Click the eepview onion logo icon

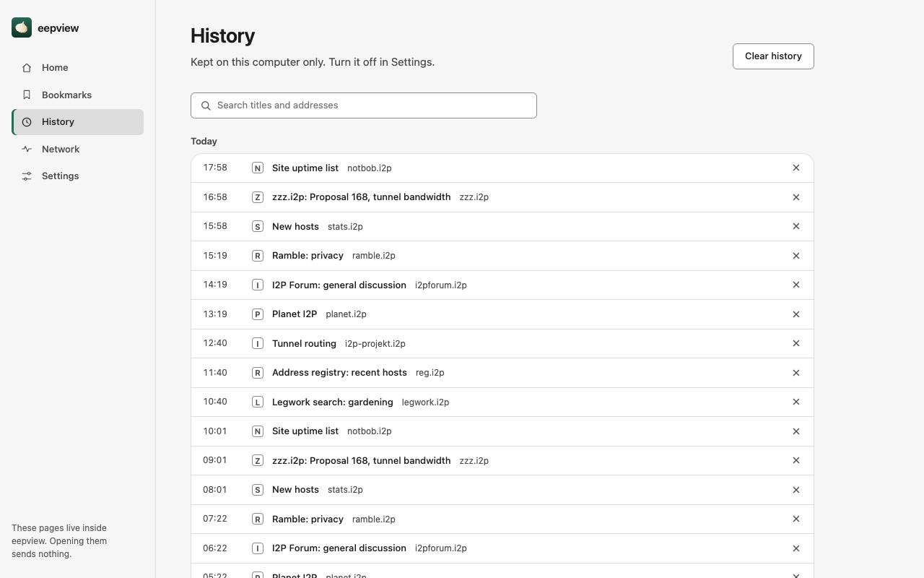point(22,27)
